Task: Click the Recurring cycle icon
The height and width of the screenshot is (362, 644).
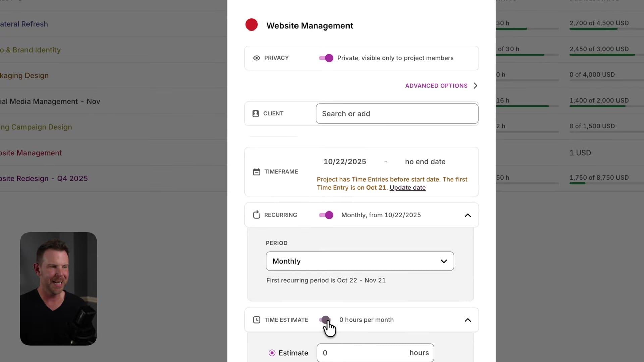Action: (x=257, y=215)
